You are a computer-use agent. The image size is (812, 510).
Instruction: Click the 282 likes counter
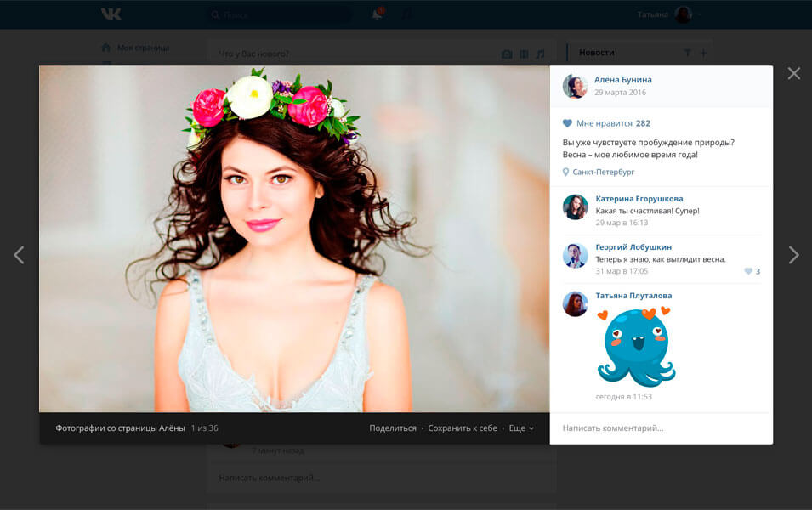[x=643, y=123]
